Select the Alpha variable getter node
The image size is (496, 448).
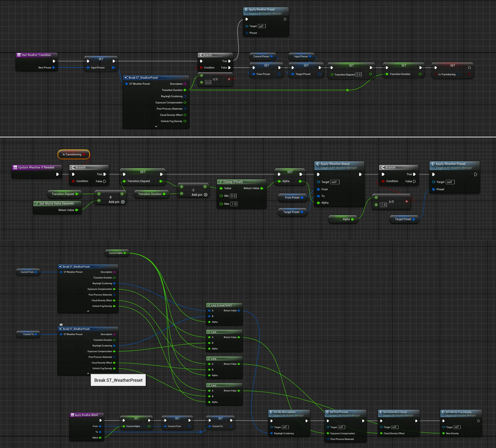click(343, 219)
